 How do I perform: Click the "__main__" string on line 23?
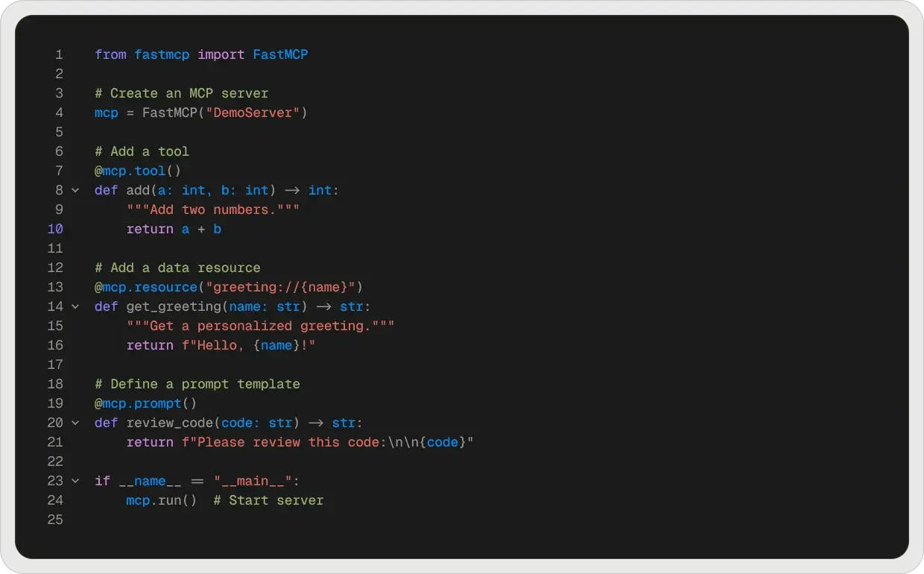click(x=255, y=481)
